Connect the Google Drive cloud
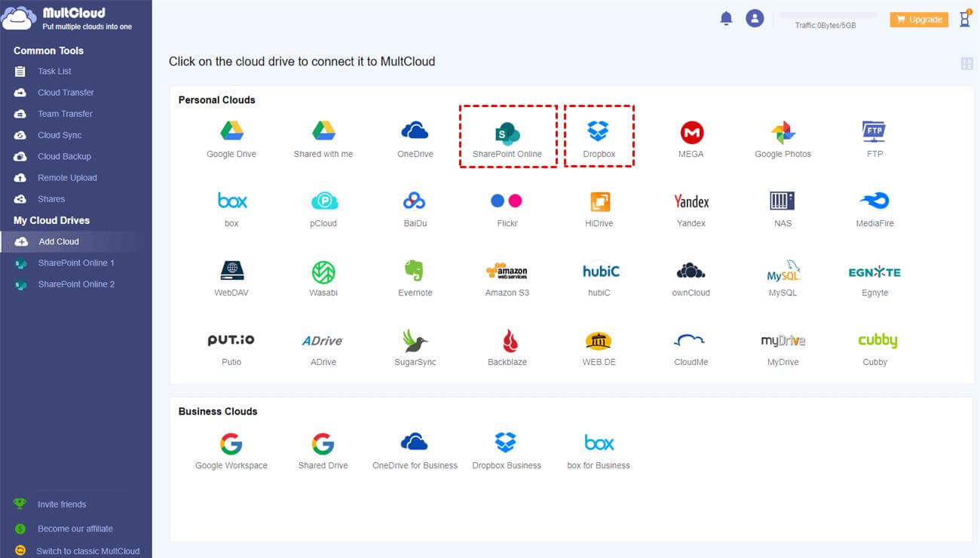Viewport: 980px width, 558px height. [231, 139]
